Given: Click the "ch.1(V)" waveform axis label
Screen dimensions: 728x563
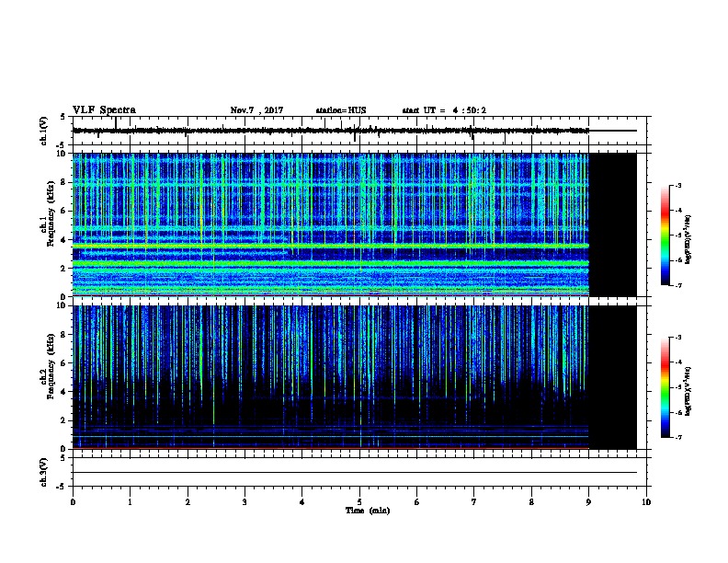Looking at the screenshot, I should 44,131.
